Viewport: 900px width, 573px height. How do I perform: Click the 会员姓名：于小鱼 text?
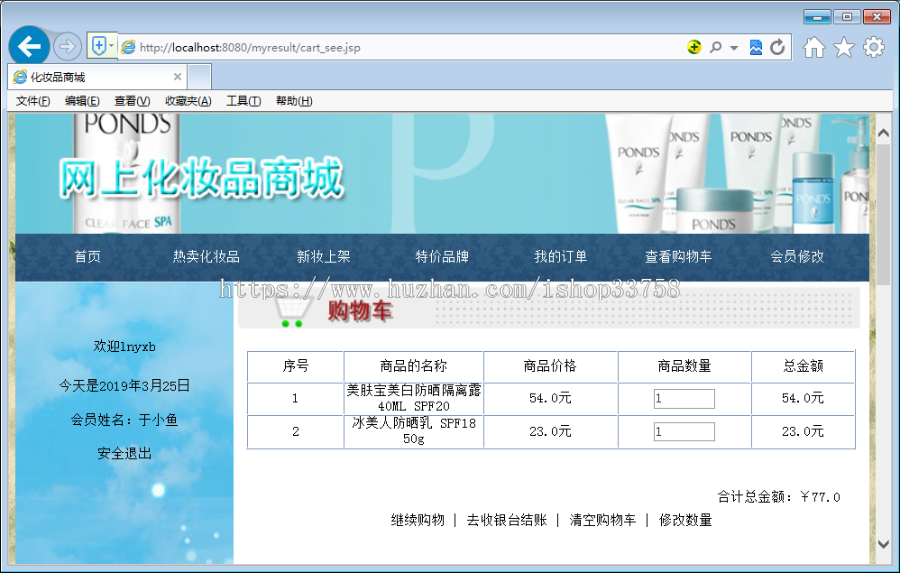(125, 420)
